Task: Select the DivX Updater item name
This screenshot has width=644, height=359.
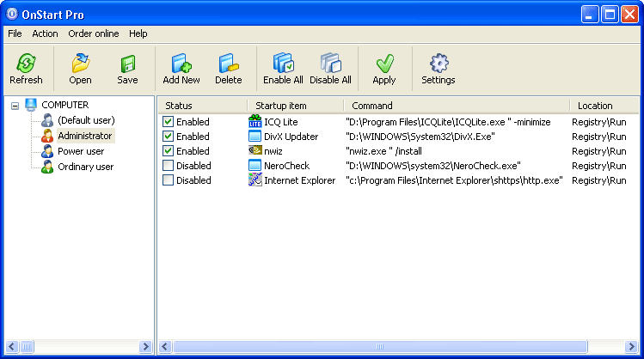Action: click(291, 137)
